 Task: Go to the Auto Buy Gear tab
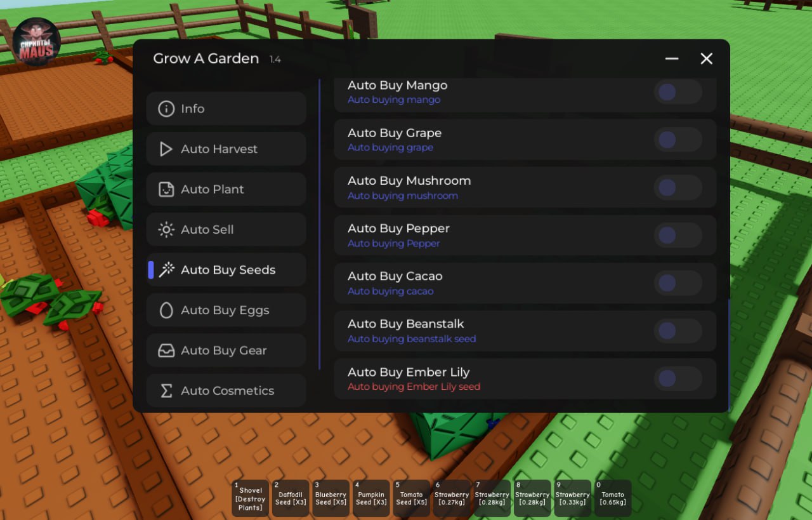[226, 350]
